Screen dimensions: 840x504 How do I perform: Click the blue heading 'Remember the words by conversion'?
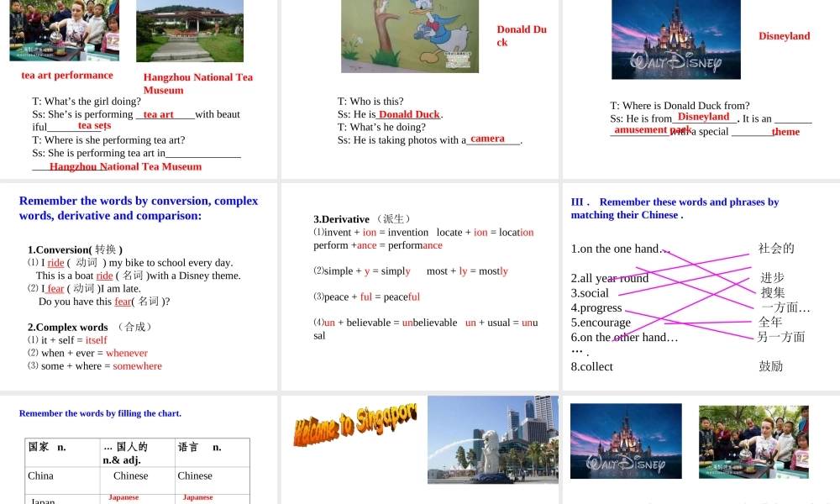pos(139,207)
